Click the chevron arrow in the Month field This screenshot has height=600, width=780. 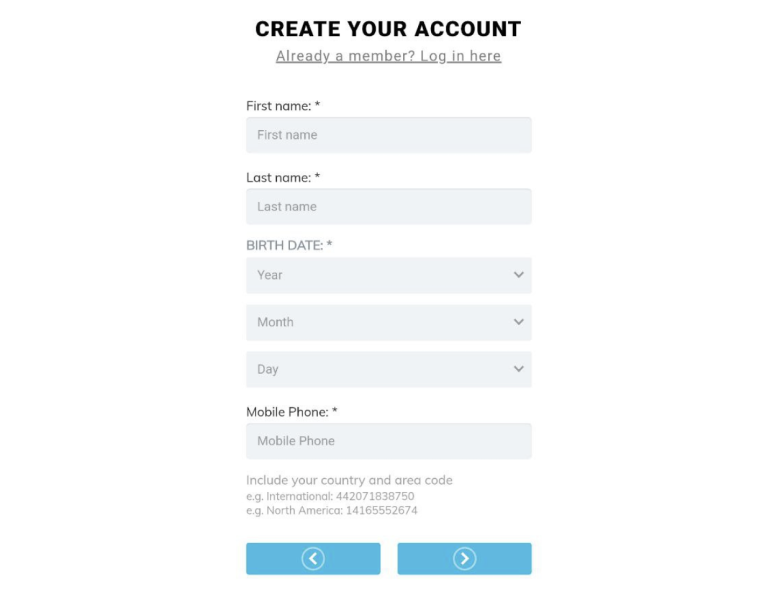point(518,322)
